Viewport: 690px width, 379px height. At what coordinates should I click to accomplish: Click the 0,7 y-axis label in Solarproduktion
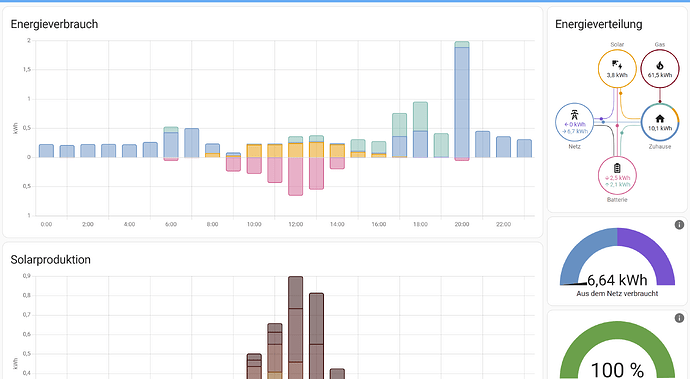(27, 315)
